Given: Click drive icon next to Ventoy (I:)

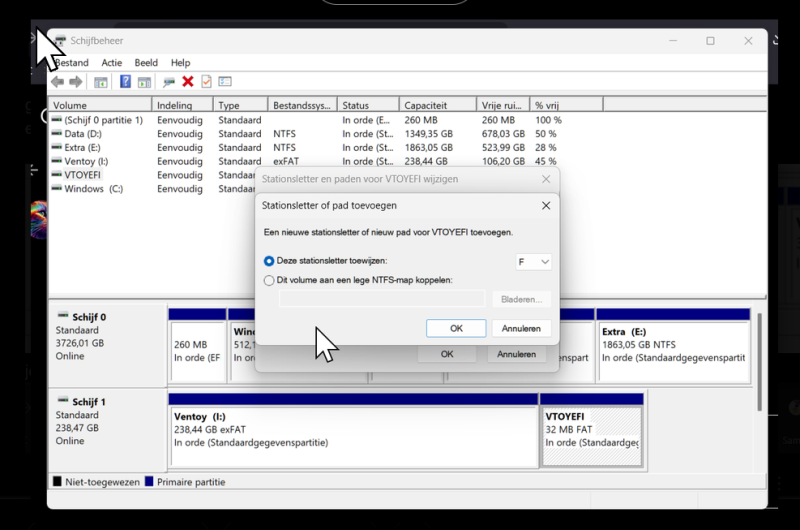Looking at the screenshot, I should click(x=57, y=161).
